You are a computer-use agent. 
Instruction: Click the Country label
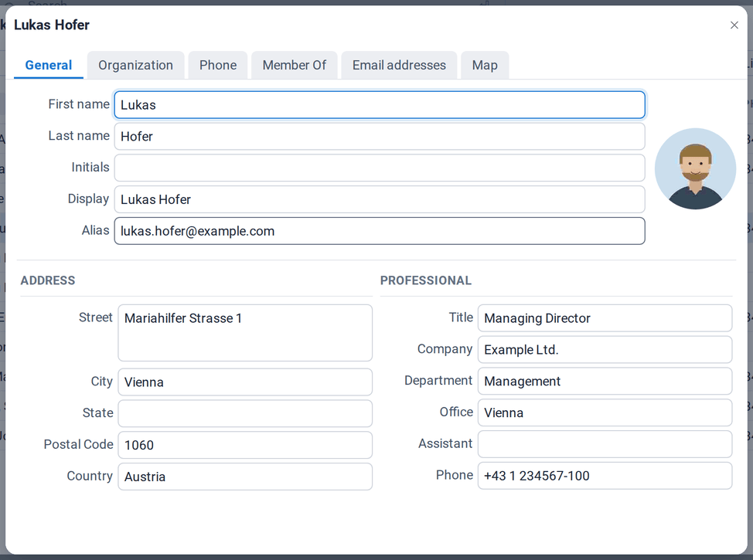pos(90,476)
